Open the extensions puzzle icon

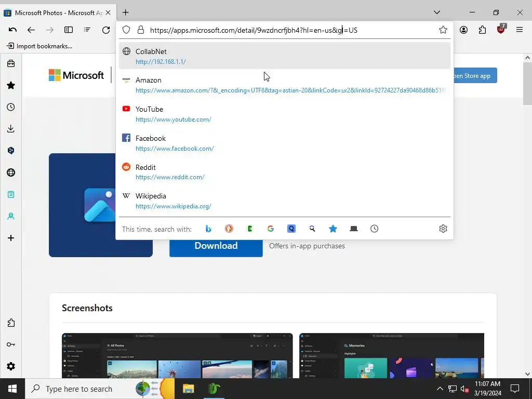tap(482, 30)
